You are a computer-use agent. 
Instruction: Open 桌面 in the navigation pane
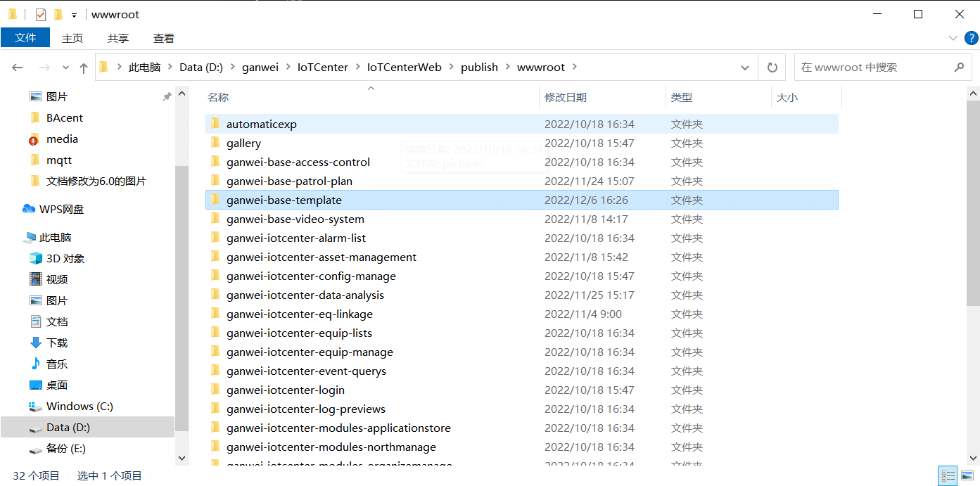[x=57, y=385]
